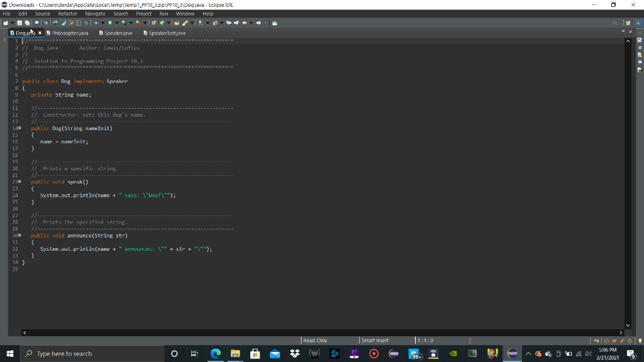Open the Back history dropdown arrow

(x=252, y=23)
